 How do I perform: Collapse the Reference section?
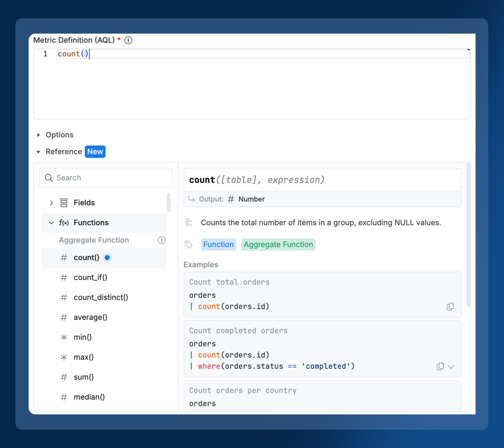pyautogui.click(x=39, y=152)
